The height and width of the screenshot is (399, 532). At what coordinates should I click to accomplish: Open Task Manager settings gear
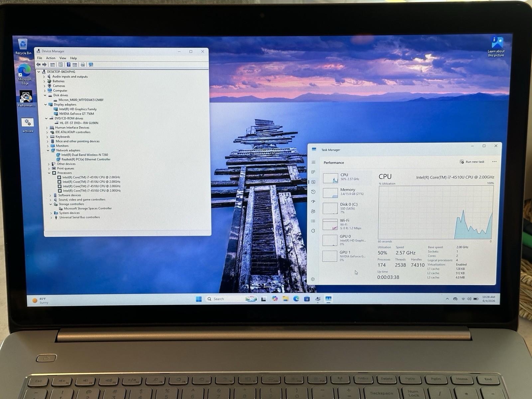click(x=313, y=279)
